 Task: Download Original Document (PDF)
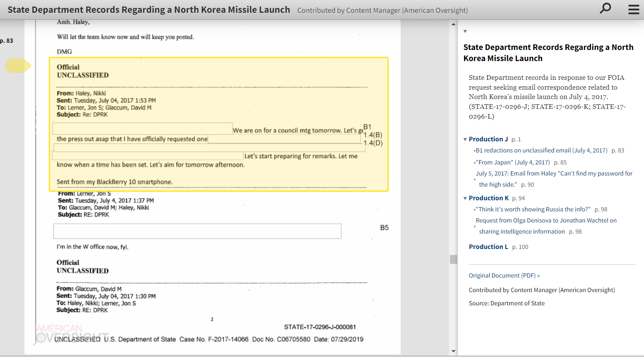pos(504,275)
